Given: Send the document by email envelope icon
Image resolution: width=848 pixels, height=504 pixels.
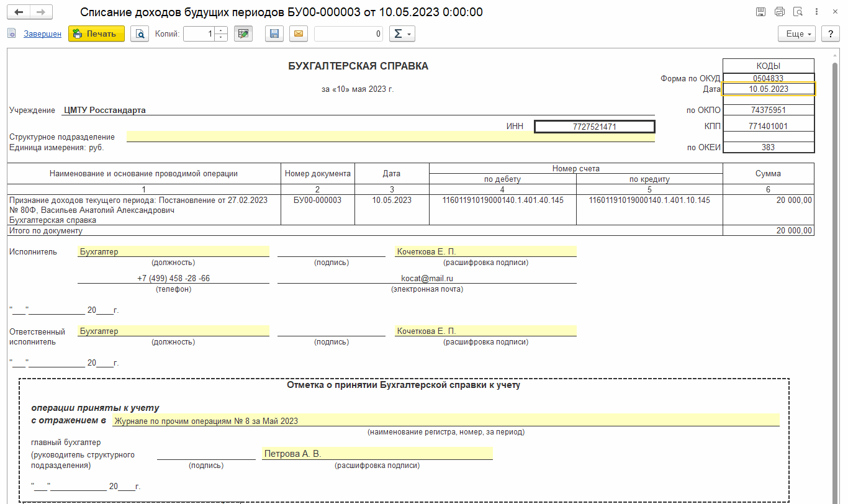Looking at the screenshot, I should [298, 34].
